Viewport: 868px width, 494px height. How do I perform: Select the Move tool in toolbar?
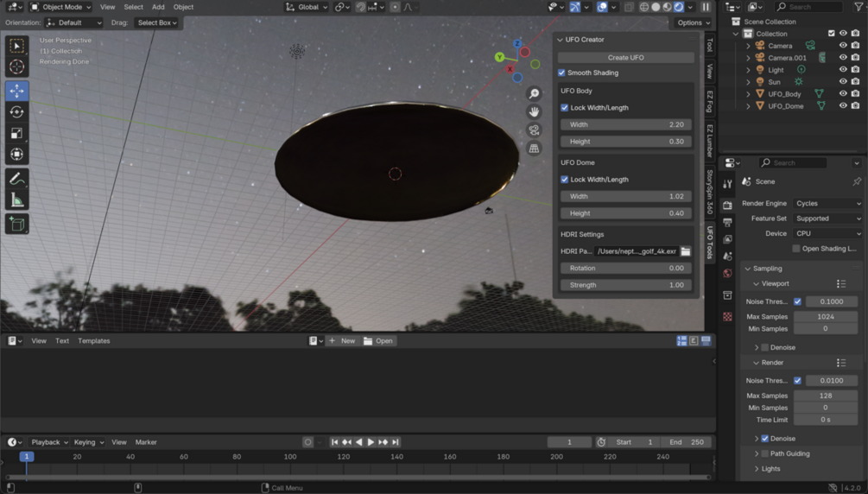pyautogui.click(x=16, y=91)
